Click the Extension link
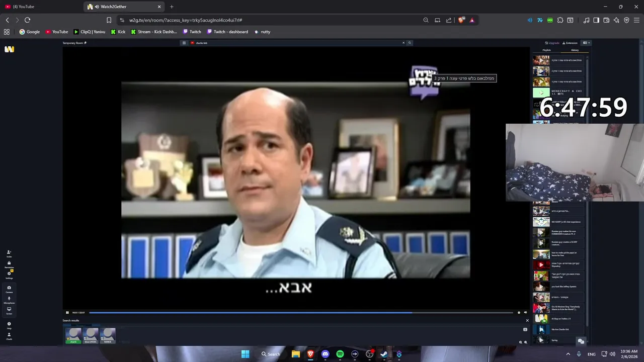 click(570, 43)
